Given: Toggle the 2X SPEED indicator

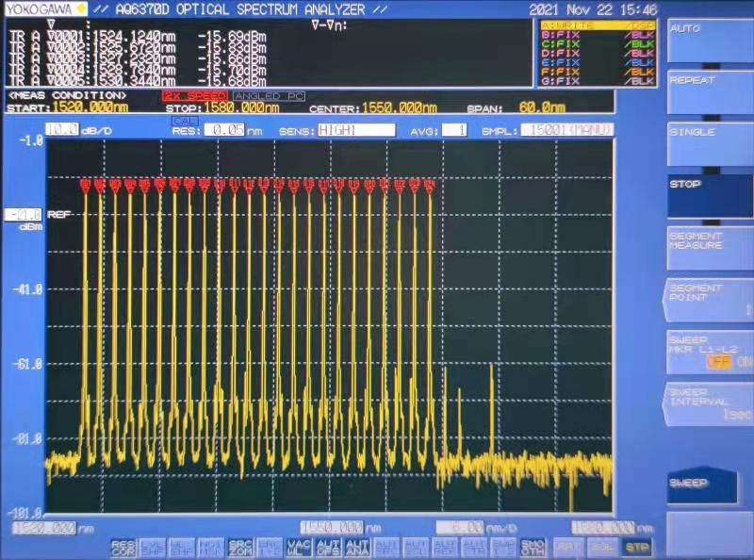Looking at the screenshot, I should [x=195, y=96].
